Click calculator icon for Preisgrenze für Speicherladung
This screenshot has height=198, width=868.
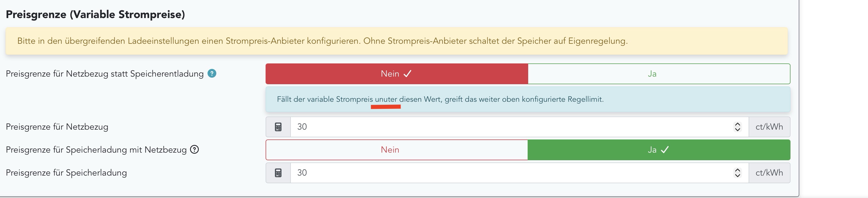coord(278,173)
